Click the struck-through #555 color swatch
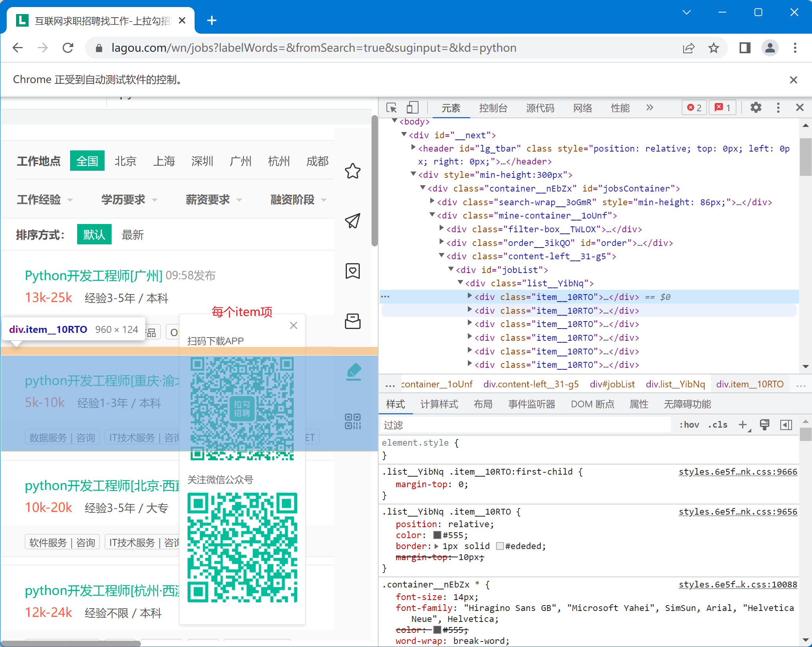 437,630
